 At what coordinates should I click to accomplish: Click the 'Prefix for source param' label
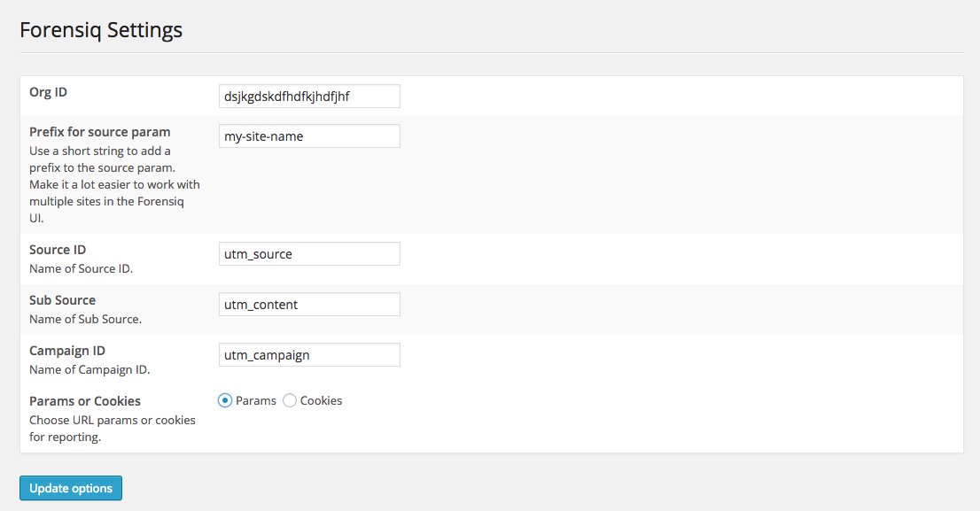point(100,132)
